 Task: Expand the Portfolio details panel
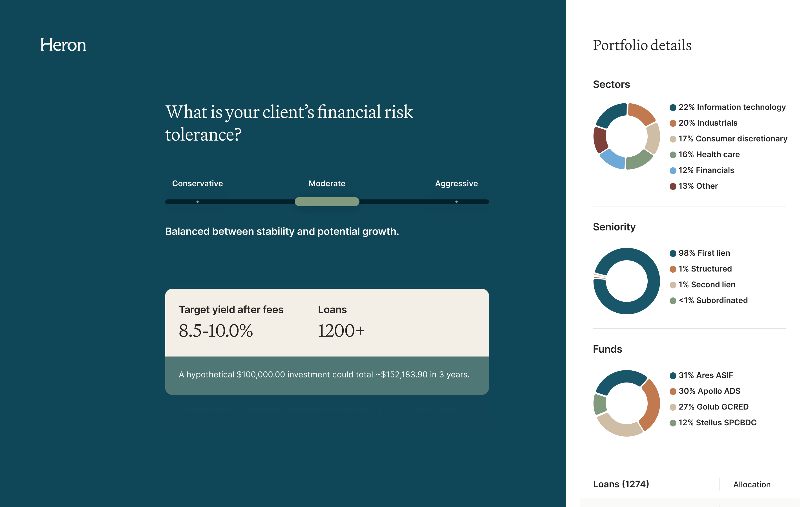click(641, 45)
